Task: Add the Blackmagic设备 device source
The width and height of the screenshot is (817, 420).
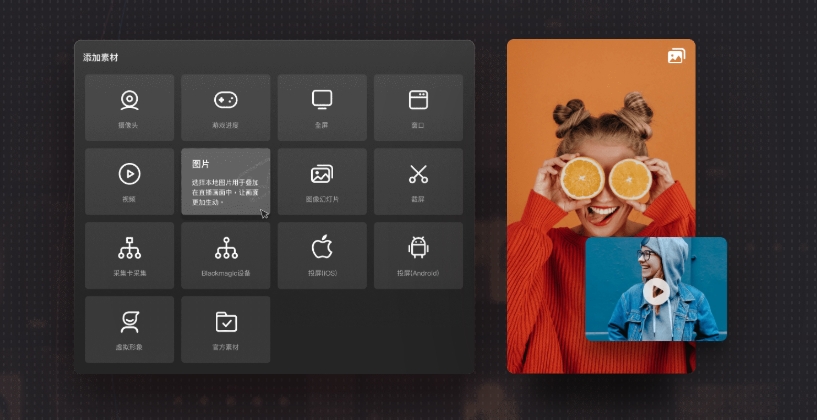Action: click(225, 248)
